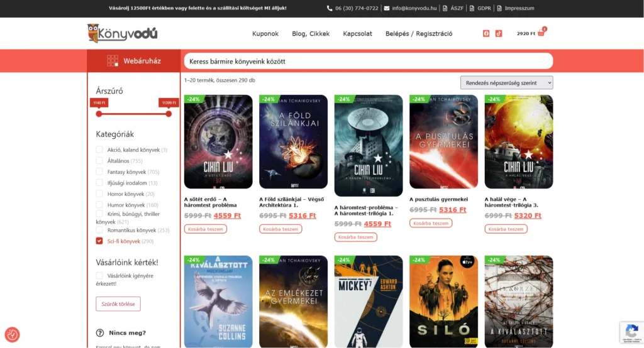
Task: Open A háromtest-probléma book cover
Action: (369, 146)
